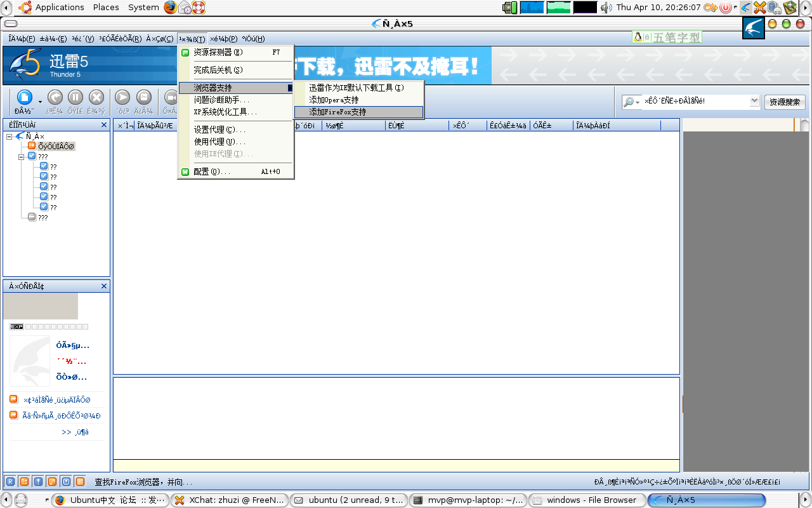812x508 pixels.
Task: Click the blue exclamation icon in the status bar
Action: coord(37,481)
